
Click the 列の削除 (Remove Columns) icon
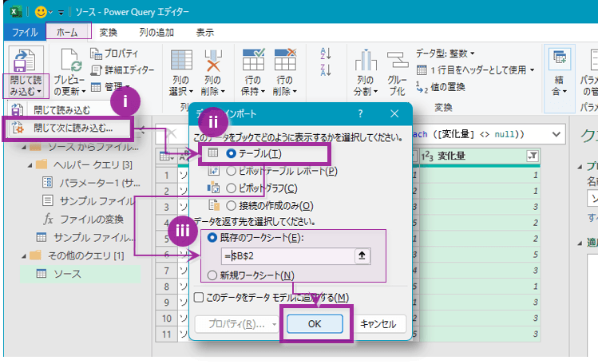click(213, 60)
